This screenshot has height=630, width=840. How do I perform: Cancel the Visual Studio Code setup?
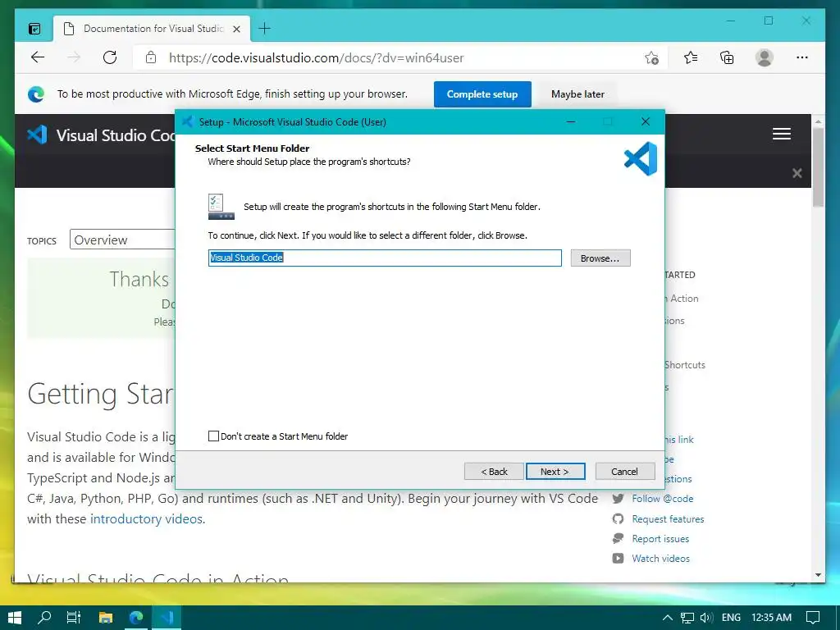point(624,472)
